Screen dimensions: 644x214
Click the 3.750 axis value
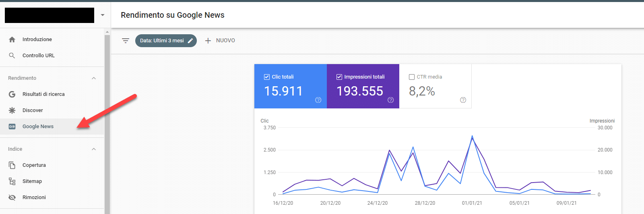click(x=270, y=128)
